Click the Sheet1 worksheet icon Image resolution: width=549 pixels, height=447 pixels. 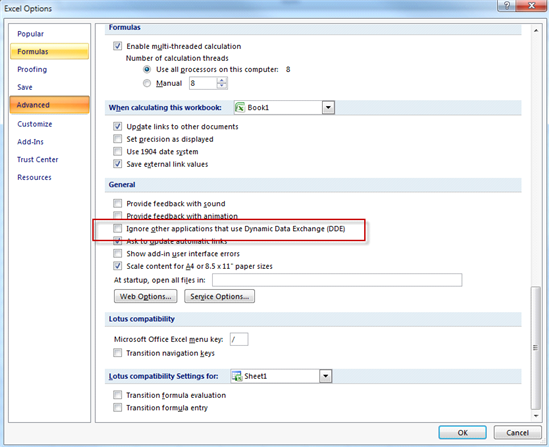tap(237, 376)
